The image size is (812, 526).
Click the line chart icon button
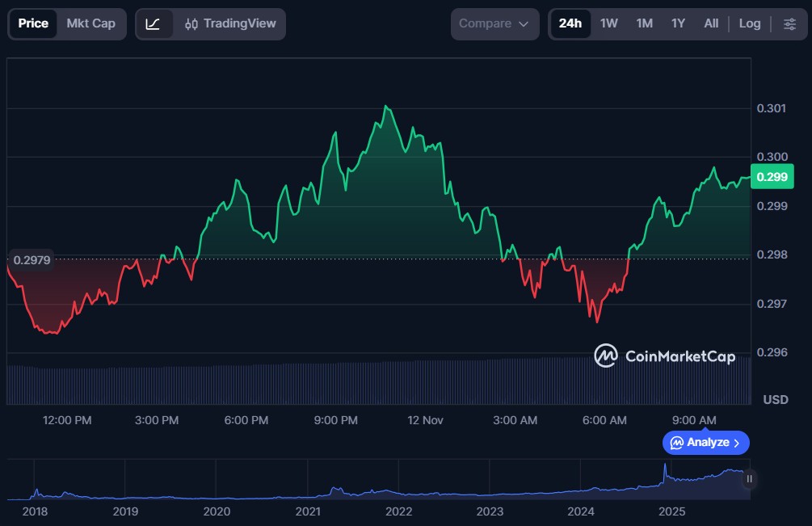coord(153,24)
